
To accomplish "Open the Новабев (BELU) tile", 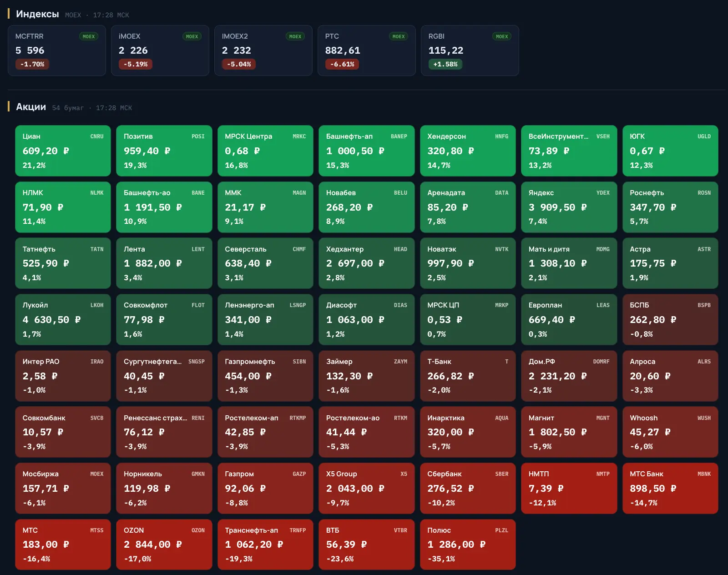I will click(x=367, y=207).
